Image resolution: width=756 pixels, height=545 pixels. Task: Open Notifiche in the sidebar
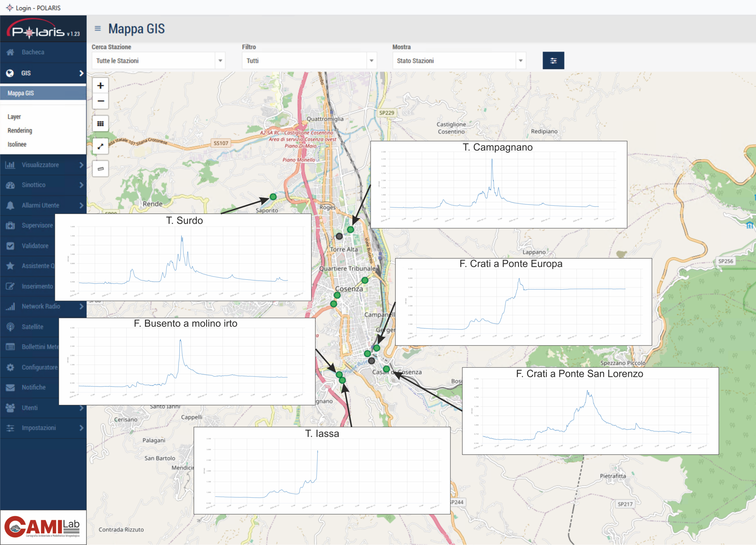tap(33, 387)
